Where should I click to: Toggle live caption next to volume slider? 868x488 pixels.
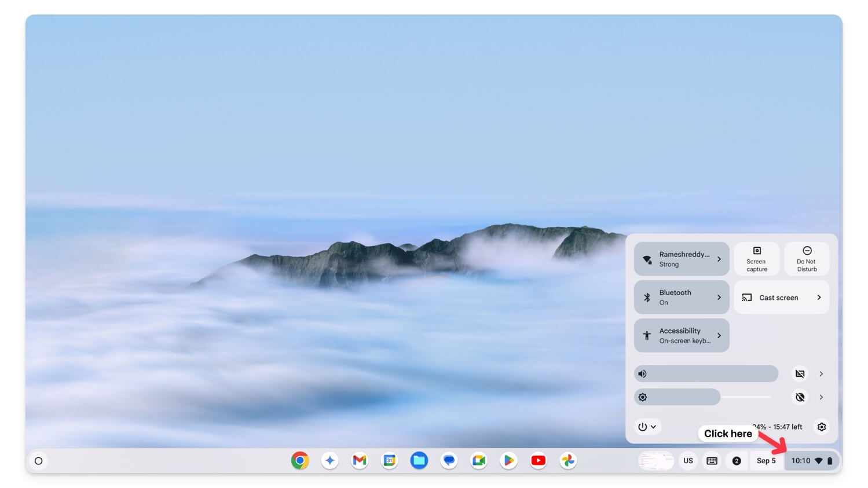(x=800, y=374)
